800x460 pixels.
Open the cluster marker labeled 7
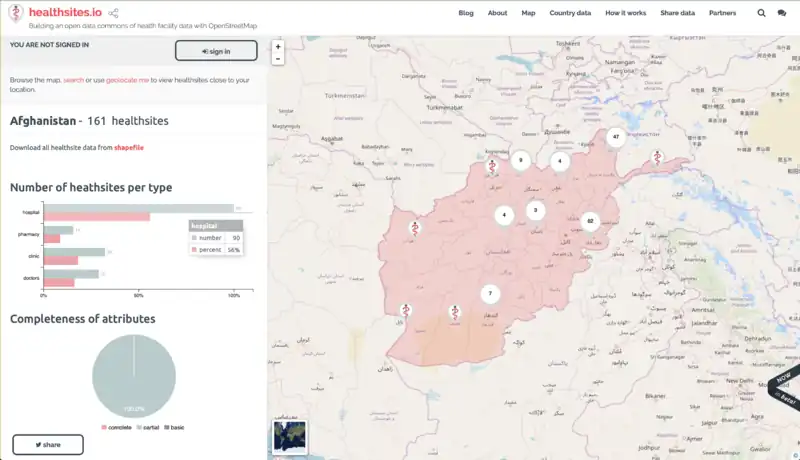pos(489,294)
